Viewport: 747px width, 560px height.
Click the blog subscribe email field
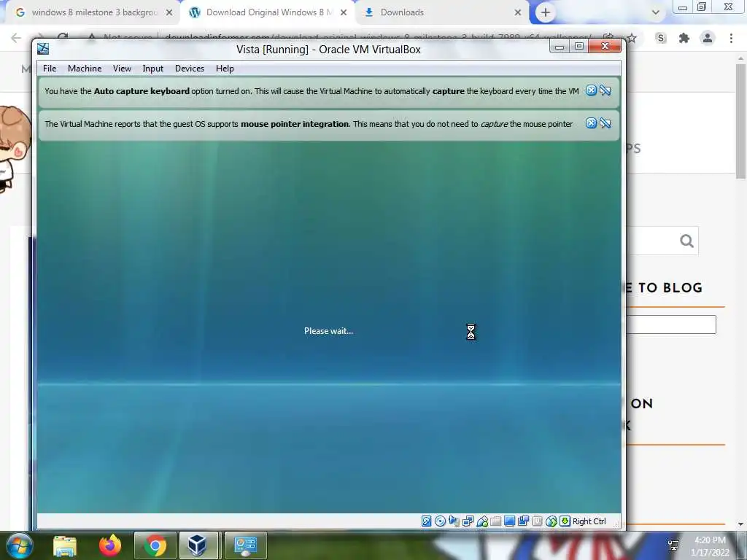pyautogui.click(x=671, y=324)
